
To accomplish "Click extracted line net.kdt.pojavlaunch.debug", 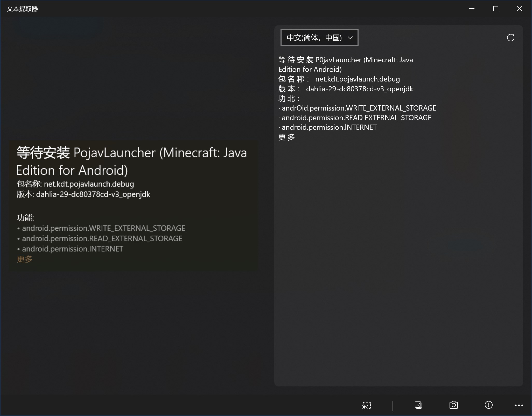I will tap(357, 79).
